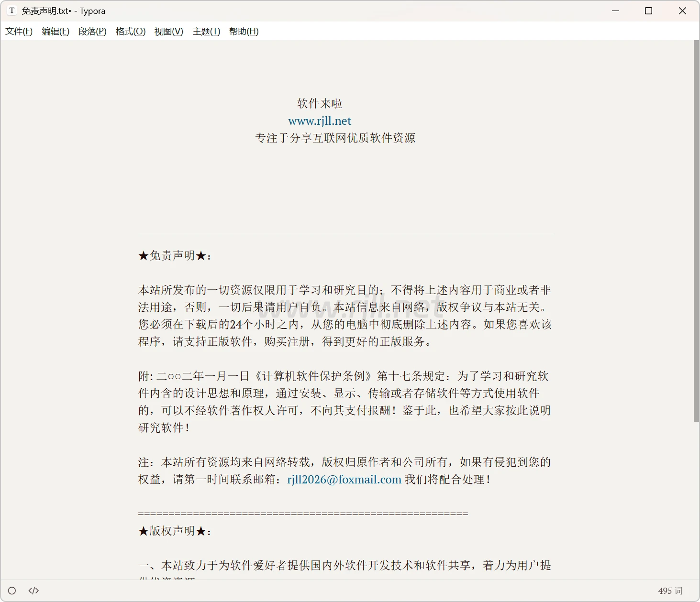The width and height of the screenshot is (700, 602).
Task: Click the rjll2026@foxmail.com email link
Action: (x=344, y=480)
